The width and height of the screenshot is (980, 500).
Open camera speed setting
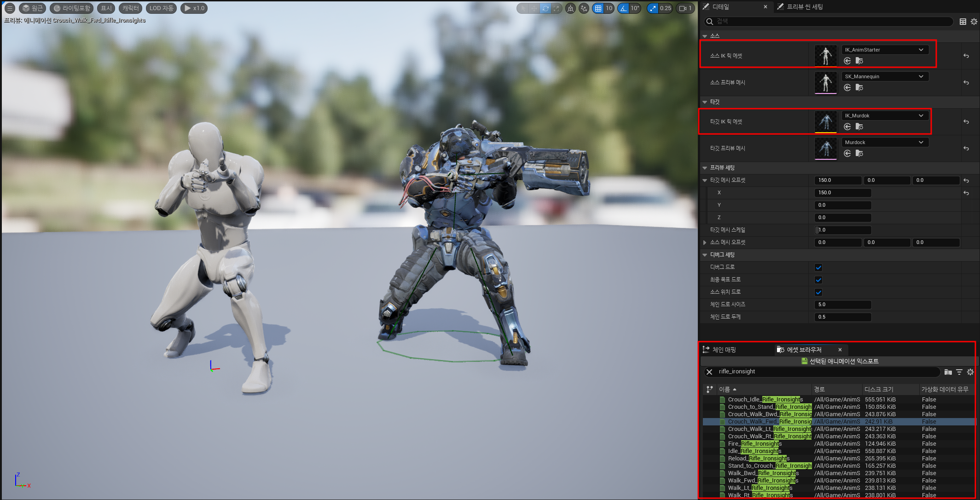coord(685,8)
